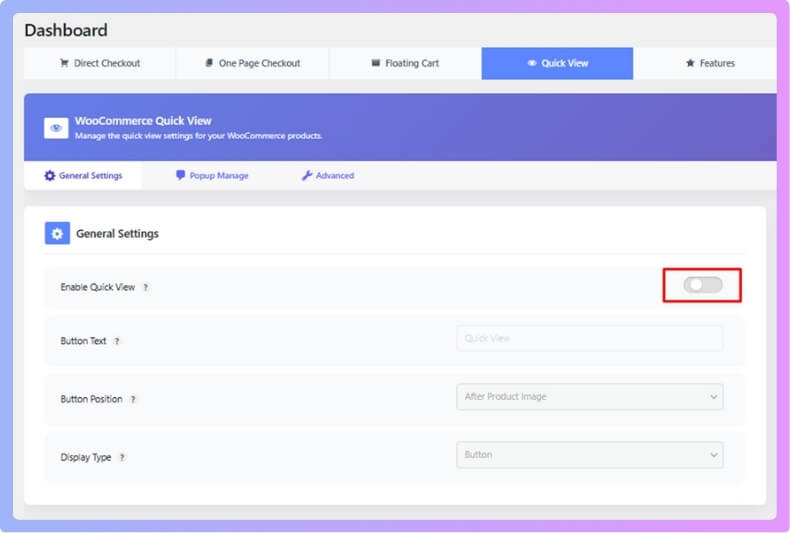Image resolution: width=790 pixels, height=533 pixels.
Task: Click the WooCommerce Quick View banner title
Action: (x=143, y=121)
